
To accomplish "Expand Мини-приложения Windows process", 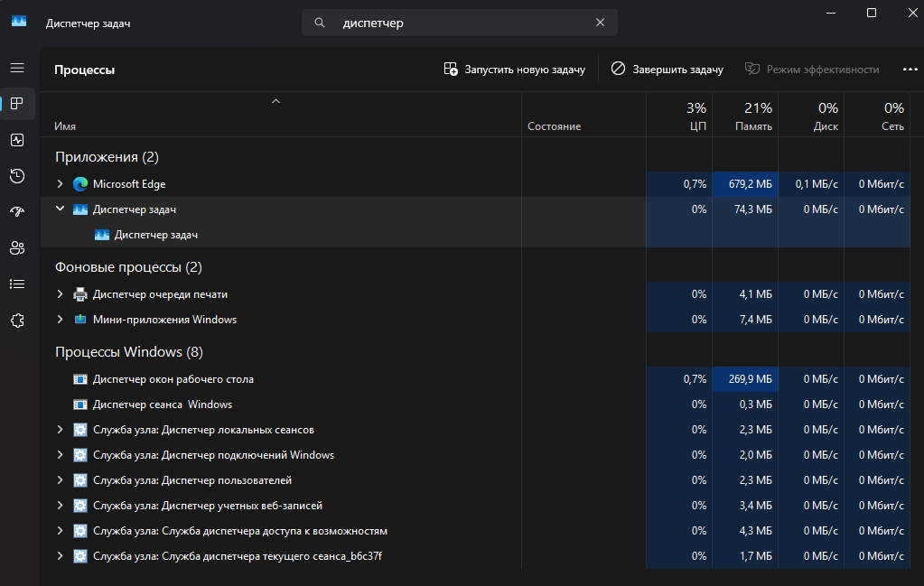I will tap(61, 320).
